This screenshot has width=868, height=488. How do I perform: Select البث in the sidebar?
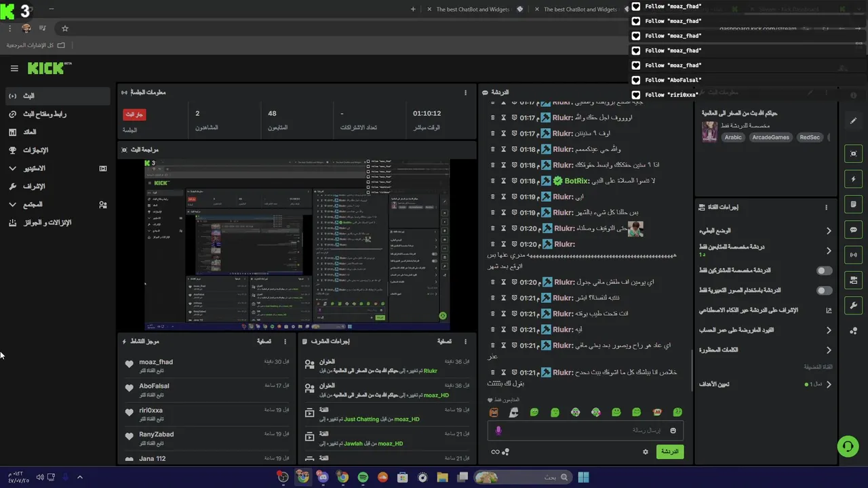(58, 96)
